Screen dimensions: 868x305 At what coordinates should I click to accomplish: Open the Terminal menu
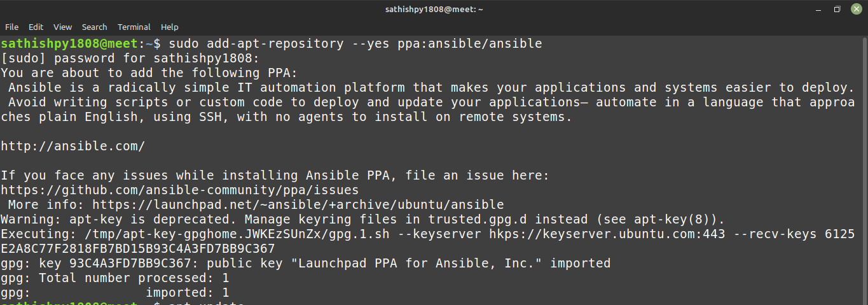tap(134, 27)
